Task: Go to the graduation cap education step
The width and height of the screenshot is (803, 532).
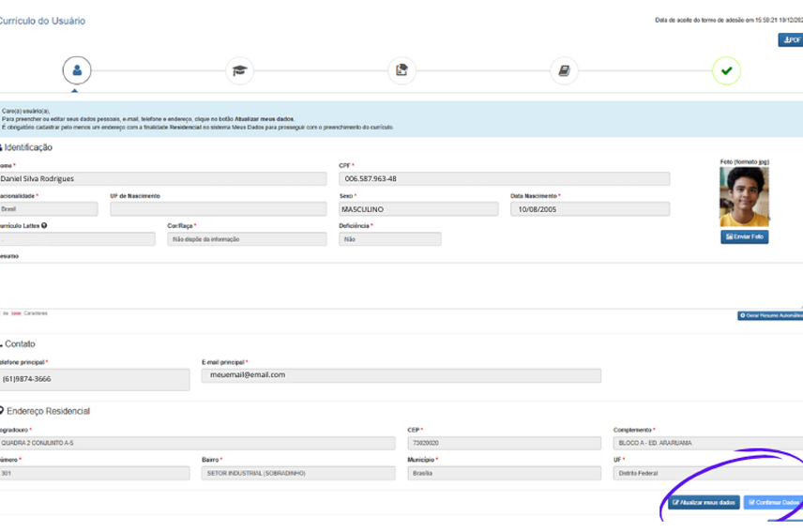Action: point(239,70)
